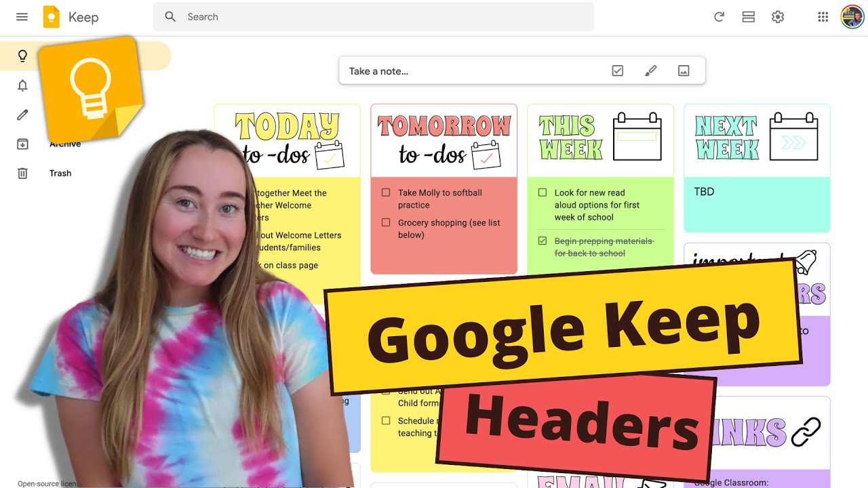The image size is (868, 488).
Task: Focus the Search input field
Action: click(x=373, y=17)
